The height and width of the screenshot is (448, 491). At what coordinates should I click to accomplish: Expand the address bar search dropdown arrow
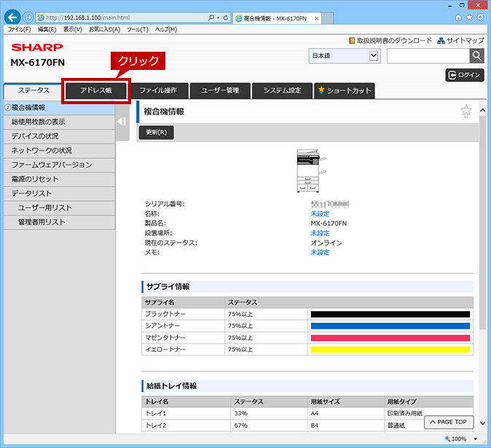pos(219,17)
